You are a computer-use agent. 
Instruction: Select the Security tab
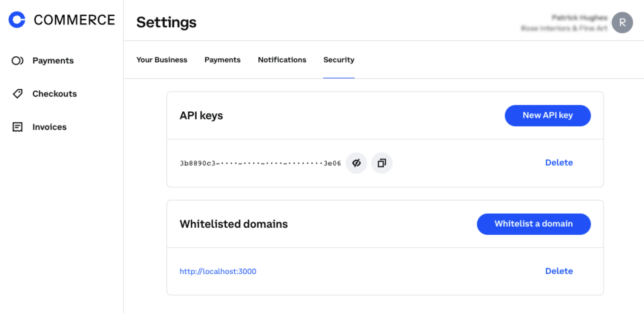(338, 60)
